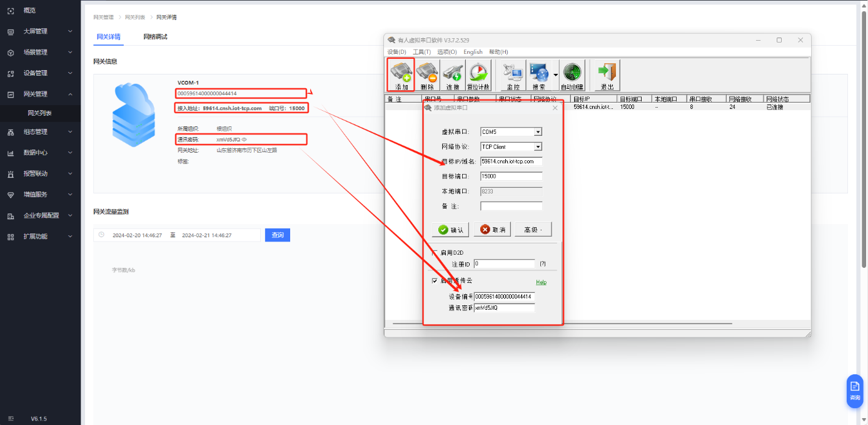Click the 扩展功能 grid sidebar icon
The height and width of the screenshot is (425, 868).
click(x=11, y=237)
